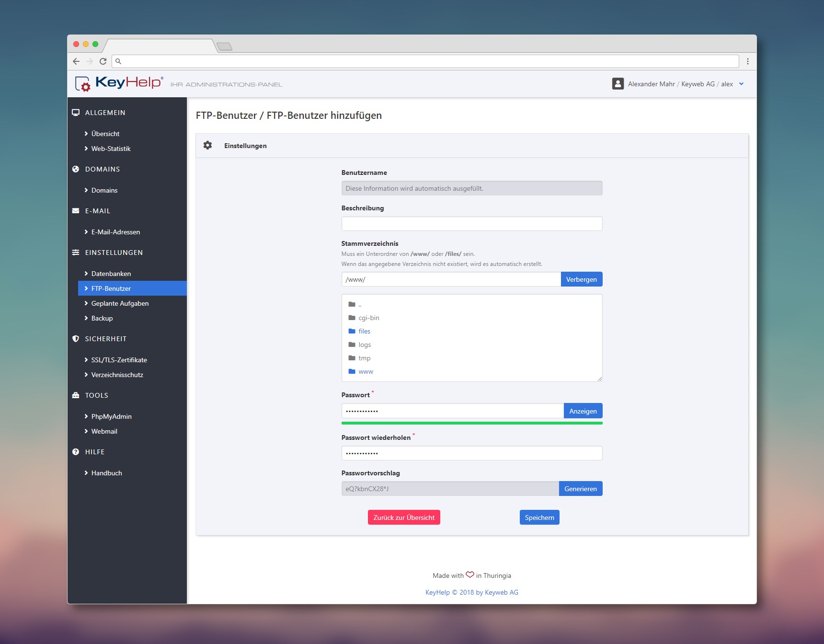Select the files folder in directory list
Image resolution: width=824 pixels, height=644 pixels.
point(364,331)
